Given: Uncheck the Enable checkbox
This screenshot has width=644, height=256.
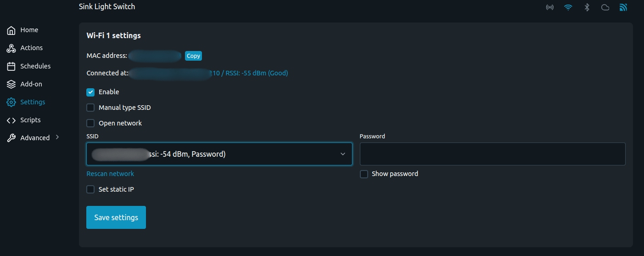Looking at the screenshot, I should pos(90,92).
